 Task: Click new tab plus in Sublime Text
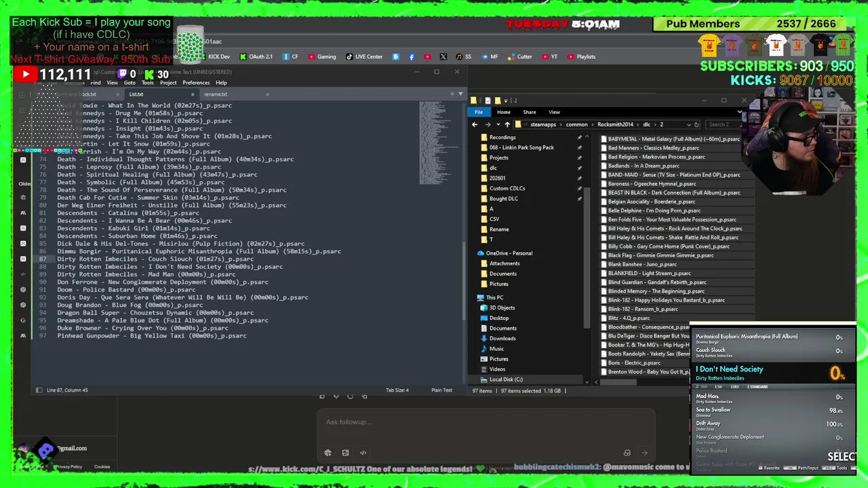coord(452,94)
